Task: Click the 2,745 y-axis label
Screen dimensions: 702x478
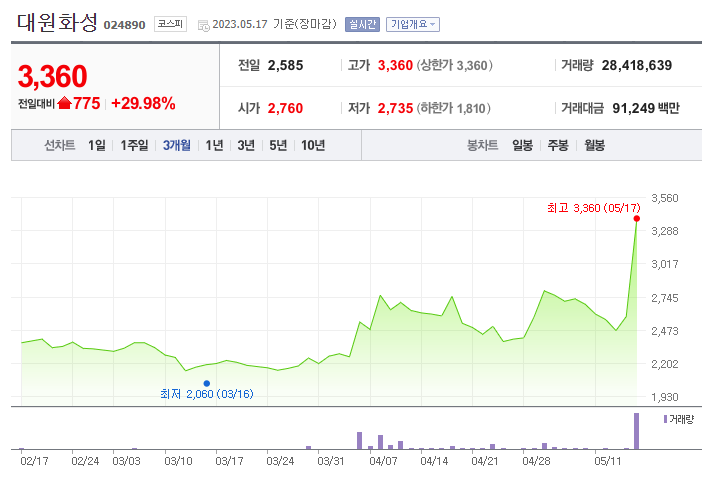Action: (x=665, y=298)
